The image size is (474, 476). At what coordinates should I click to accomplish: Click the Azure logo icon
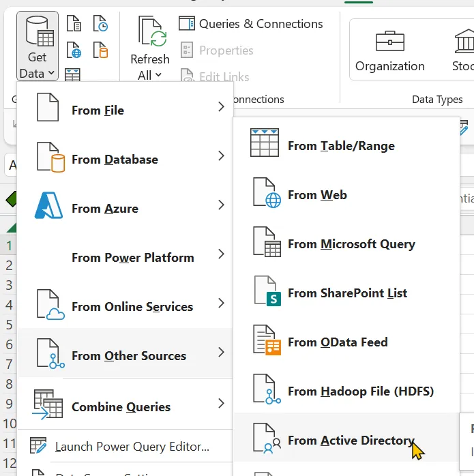(x=48, y=205)
